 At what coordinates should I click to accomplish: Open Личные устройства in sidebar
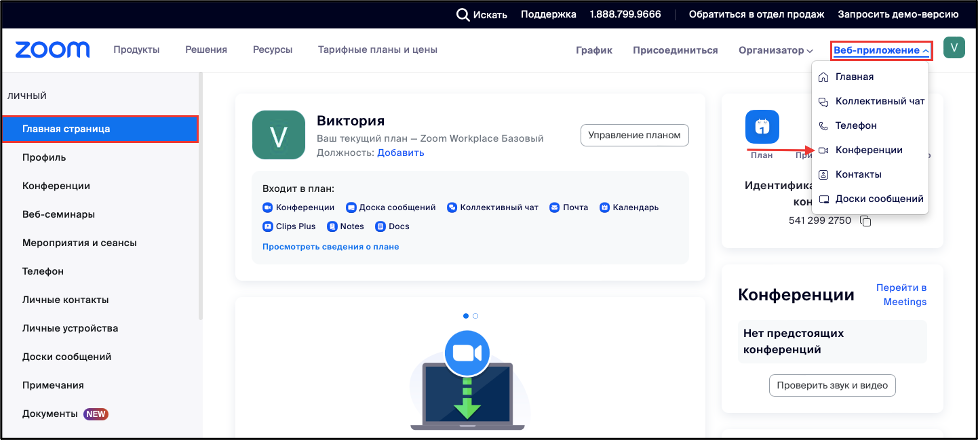[x=70, y=329]
